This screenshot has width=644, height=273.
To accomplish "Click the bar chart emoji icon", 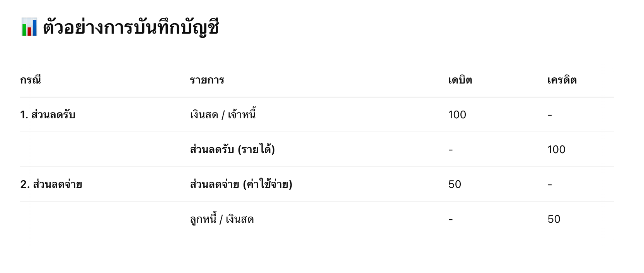I will coord(29,27).
